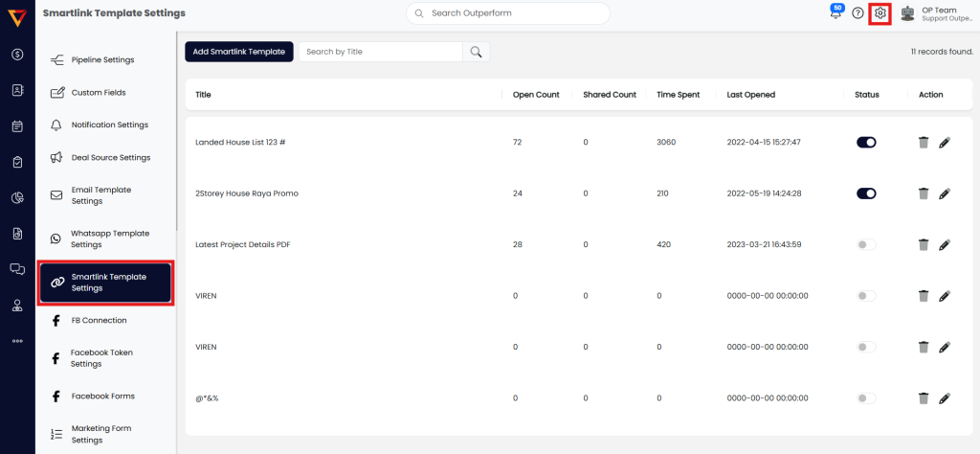This screenshot has width=980, height=454.
Task: Enable status for Latest Project Details PDF
Action: (866, 245)
